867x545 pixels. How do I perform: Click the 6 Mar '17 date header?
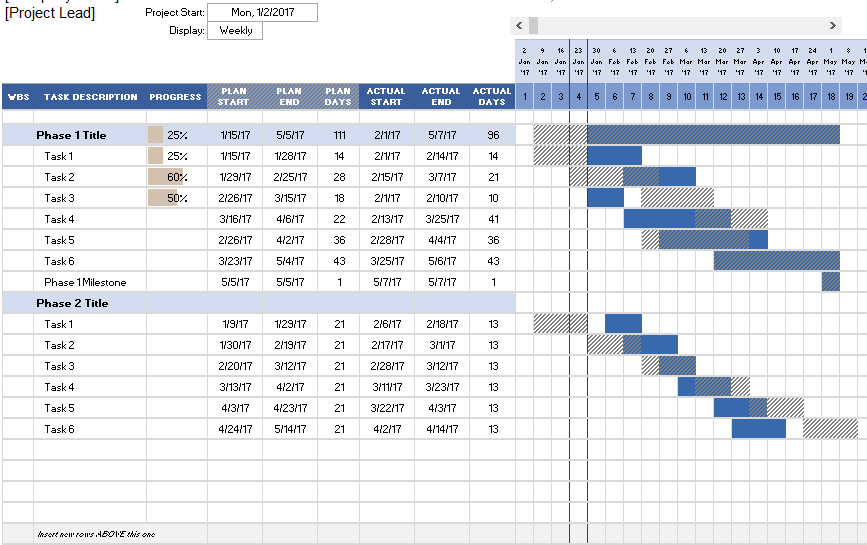pyautogui.click(x=687, y=61)
